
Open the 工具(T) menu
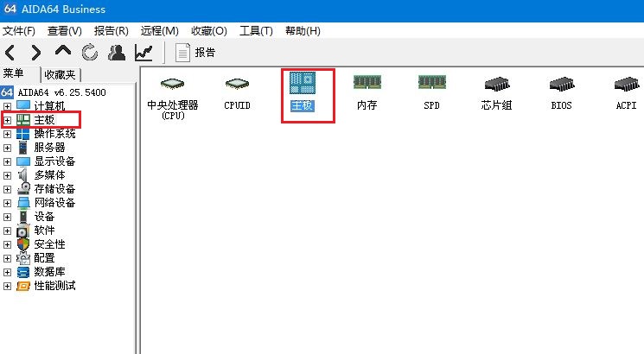(256, 31)
